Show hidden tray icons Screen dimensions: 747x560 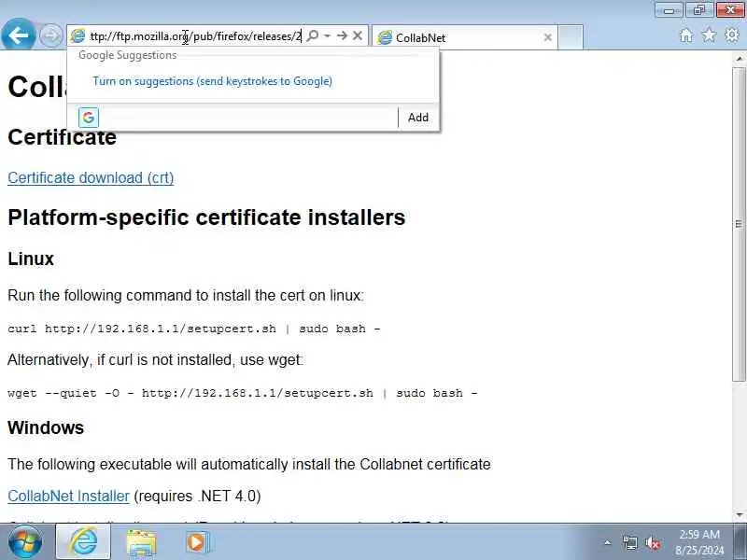point(608,542)
